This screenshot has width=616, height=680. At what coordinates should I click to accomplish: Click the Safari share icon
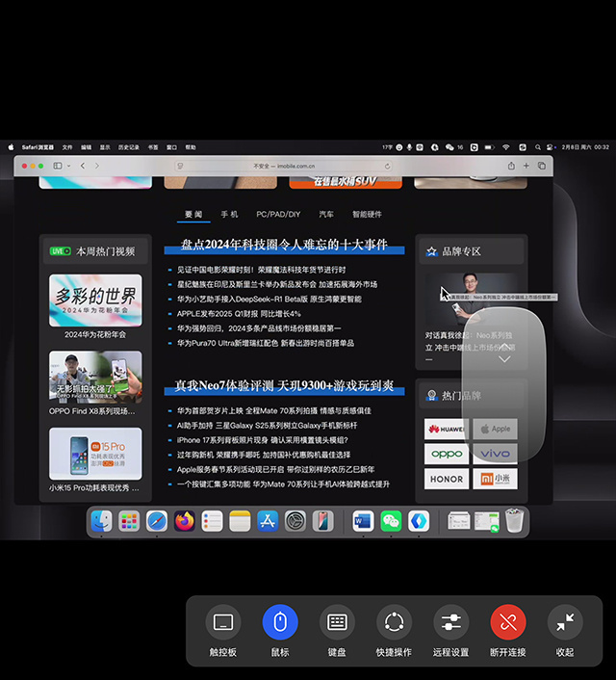click(x=511, y=166)
